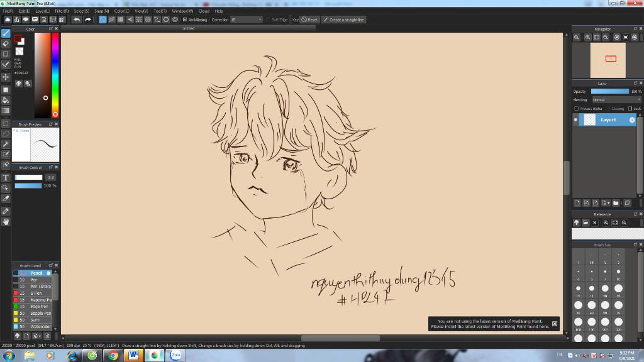Zoom in using Navigator magnifier plus
Screen dimensions: 644x362
coord(588,37)
